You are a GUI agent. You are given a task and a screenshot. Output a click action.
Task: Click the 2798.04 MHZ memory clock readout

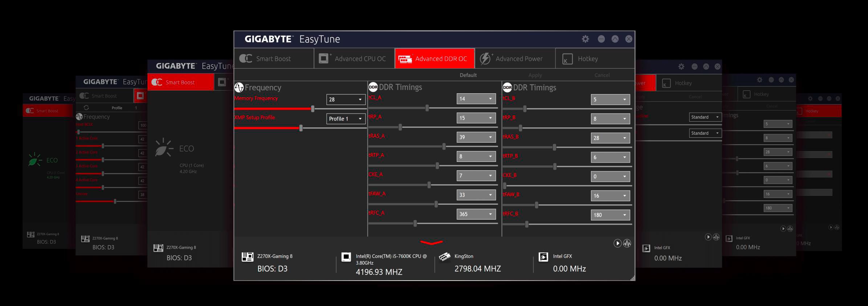coord(477,269)
